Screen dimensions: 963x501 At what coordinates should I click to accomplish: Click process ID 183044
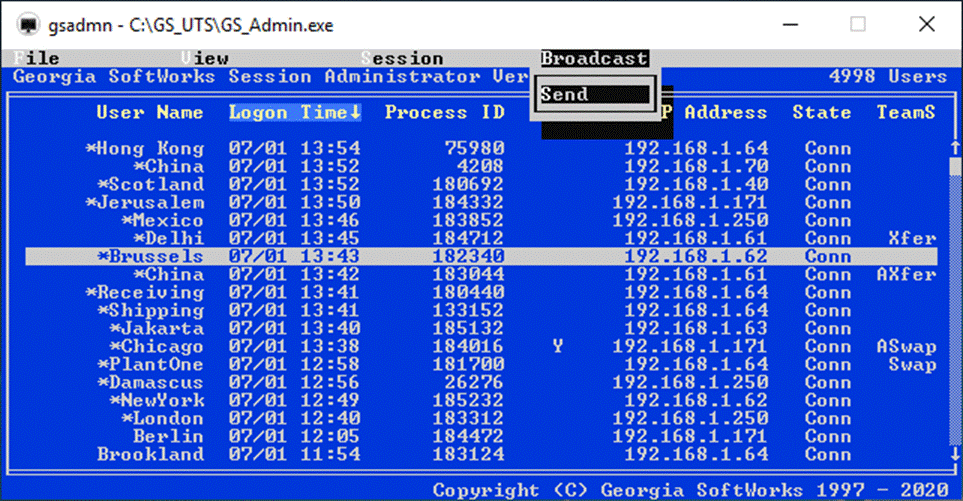[469, 274]
